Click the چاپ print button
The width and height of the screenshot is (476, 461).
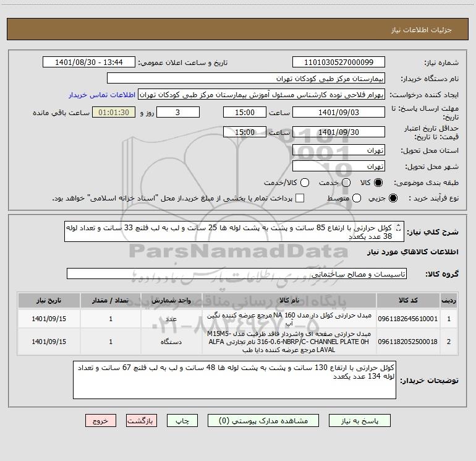pos(182,421)
